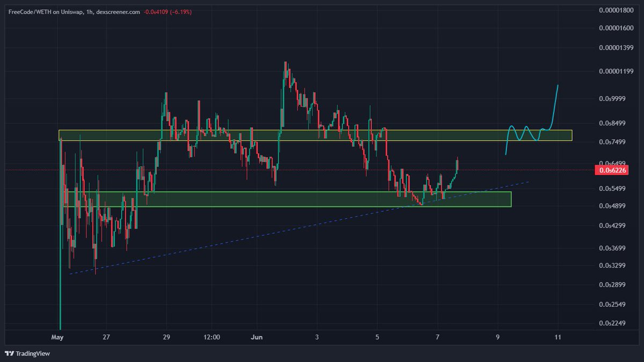Image resolution: width=644 pixels, height=362 pixels.
Task: Click the 11 date label on time axis
Action: click(x=558, y=337)
